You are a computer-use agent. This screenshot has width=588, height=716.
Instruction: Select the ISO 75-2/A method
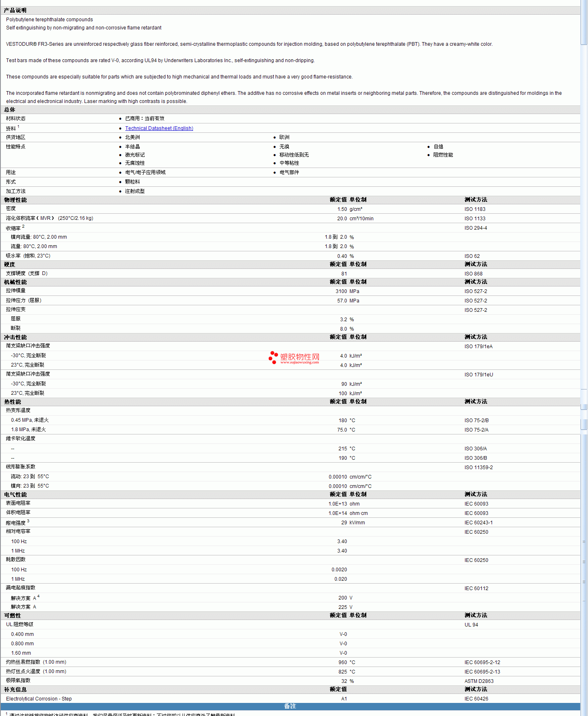476,430
